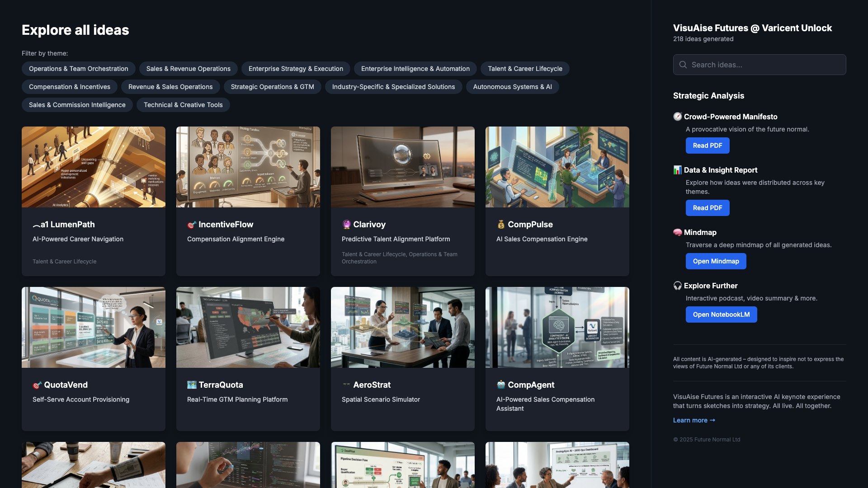
Task: Click the search magnifier icon
Action: 683,65
